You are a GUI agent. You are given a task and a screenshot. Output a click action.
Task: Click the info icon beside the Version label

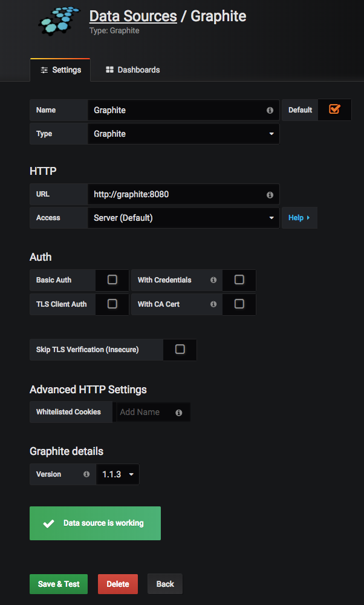tap(86, 474)
